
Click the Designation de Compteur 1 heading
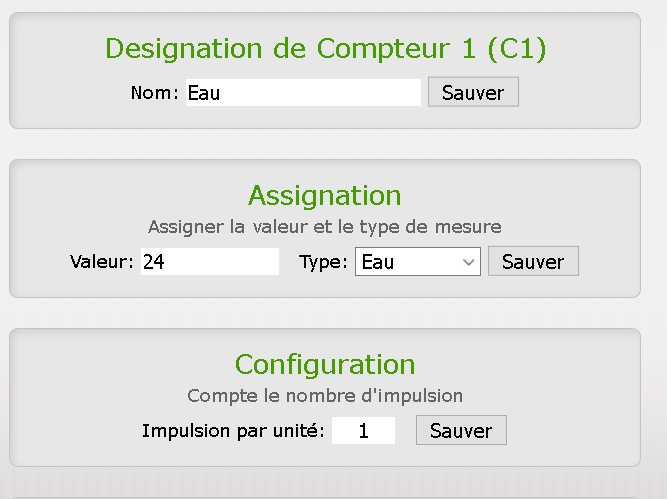325,48
